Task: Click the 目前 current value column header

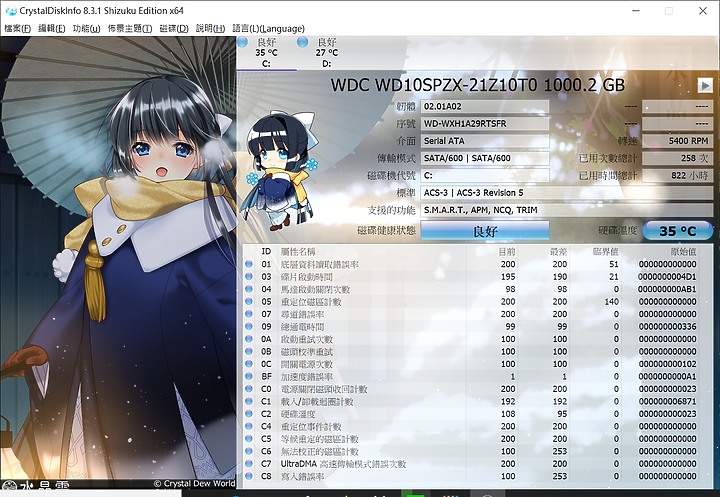Action: 507,252
